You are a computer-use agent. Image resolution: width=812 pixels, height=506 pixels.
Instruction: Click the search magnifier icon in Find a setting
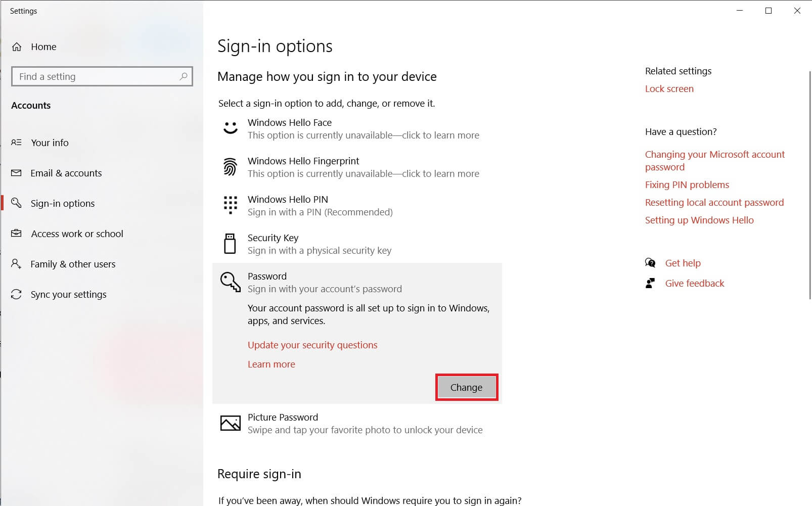pos(184,76)
